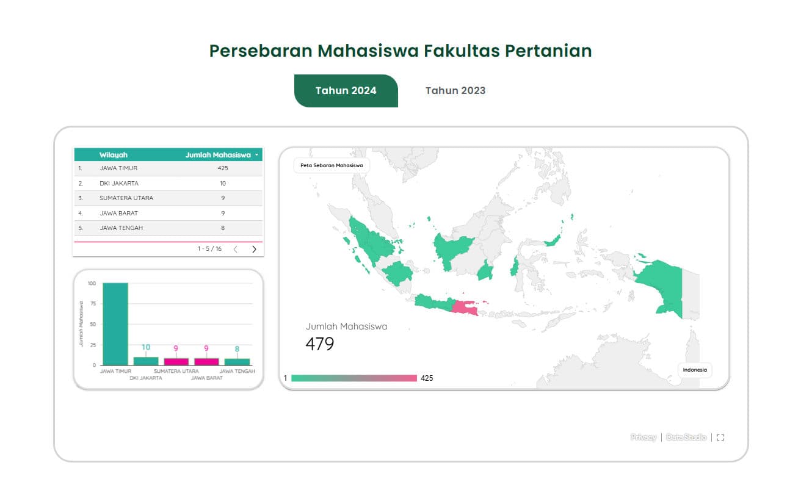Click the DKI JAKARTA bar labeled 10
Image resolution: width=812 pixels, height=504 pixels.
pyautogui.click(x=146, y=361)
